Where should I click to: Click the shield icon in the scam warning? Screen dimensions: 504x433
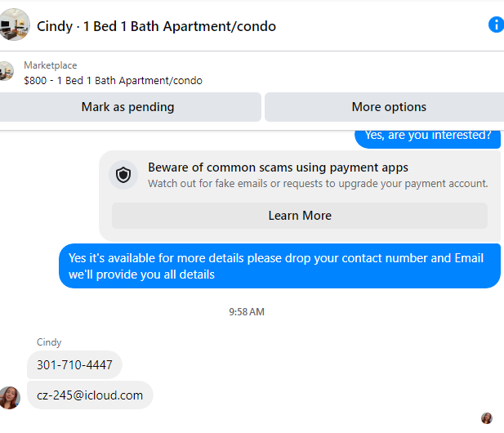[x=123, y=174]
